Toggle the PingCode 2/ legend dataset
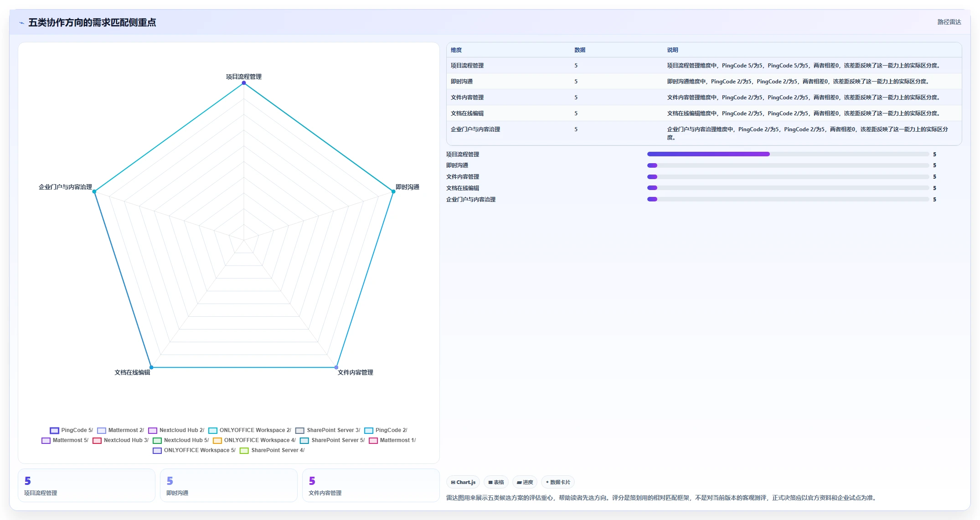 coord(386,430)
